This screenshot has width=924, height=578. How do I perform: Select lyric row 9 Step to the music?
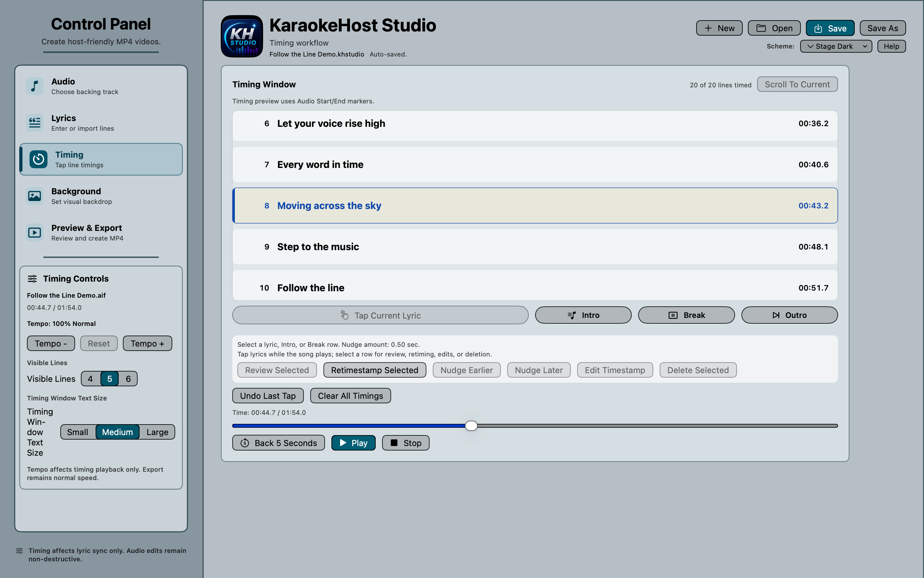click(x=535, y=247)
